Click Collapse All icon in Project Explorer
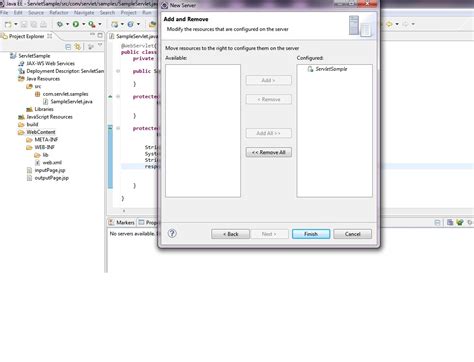Viewport: 474px width, 362px height. [68, 47]
